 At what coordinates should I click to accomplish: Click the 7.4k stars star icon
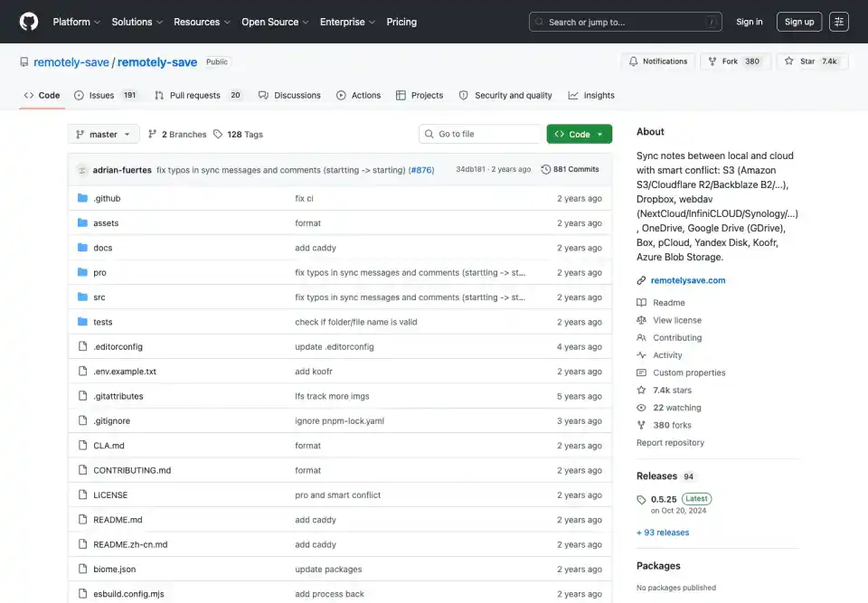[x=641, y=390]
